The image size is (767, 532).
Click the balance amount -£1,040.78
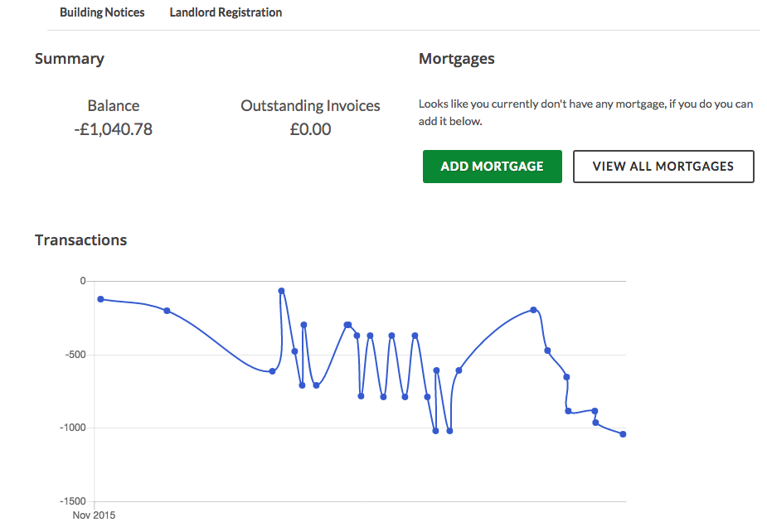click(113, 129)
